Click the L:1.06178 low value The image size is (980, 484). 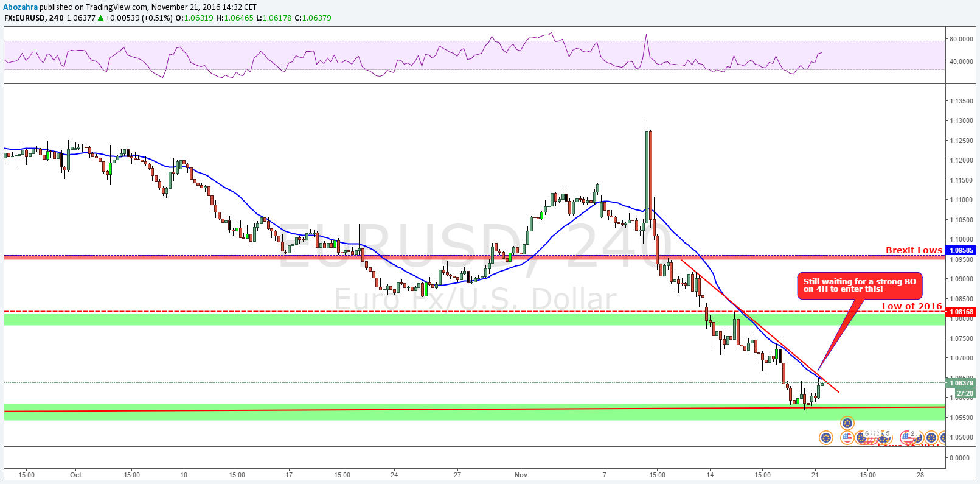pos(274,18)
